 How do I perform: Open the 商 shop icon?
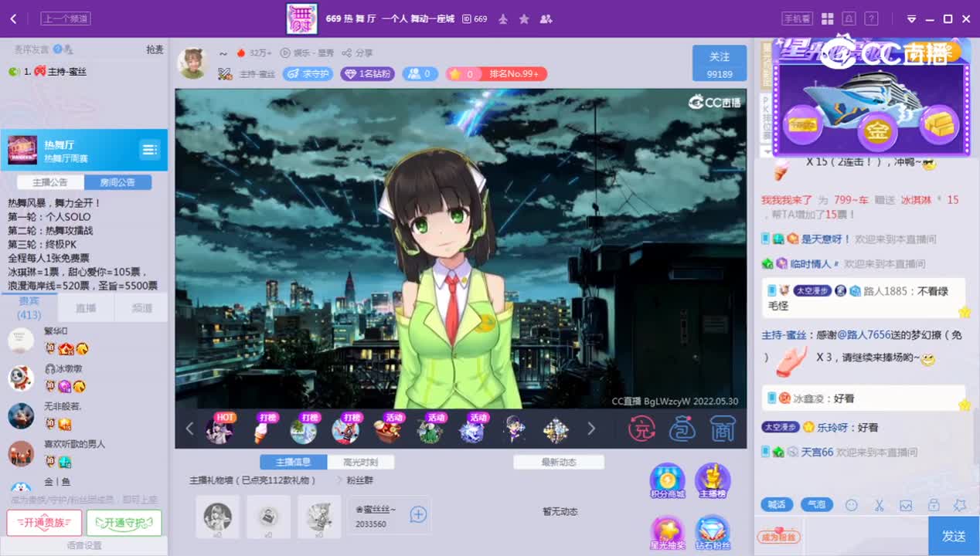coord(723,429)
